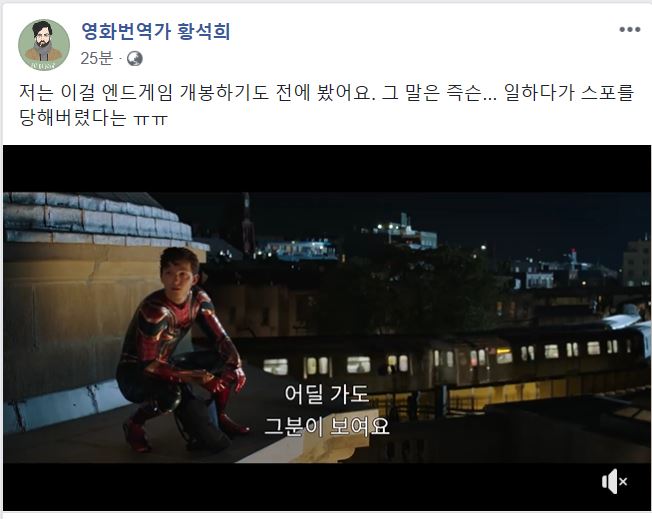This screenshot has height=519, width=652.
Task: Click Spider-Man crouching on the rooftop
Action: click(183, 349)
